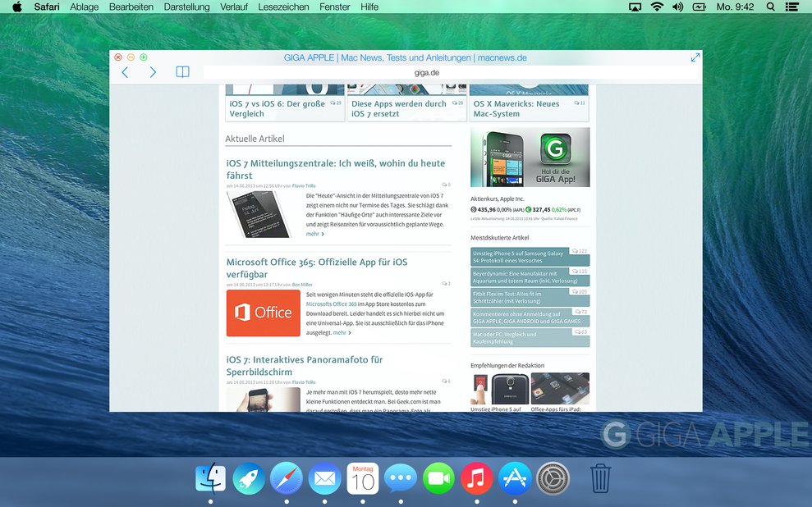The height and width of the screenshot is (507, 812).
Task: Click mehr link under Mitteilungszentrale article
Action: (314, 234)
